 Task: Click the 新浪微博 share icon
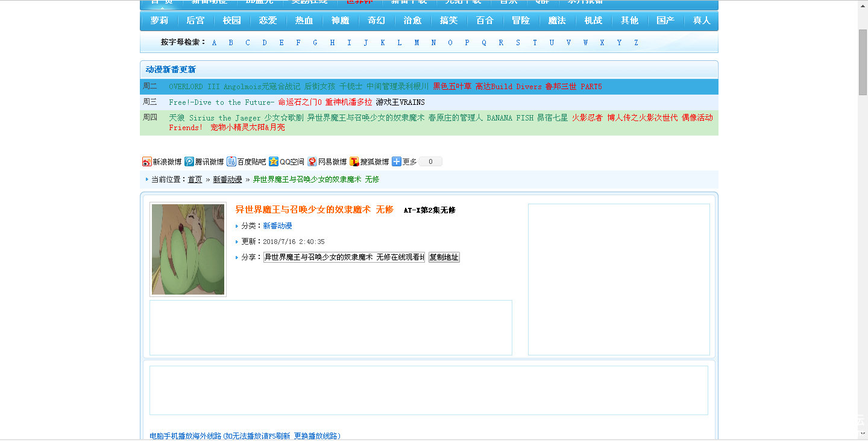(146, 161)
